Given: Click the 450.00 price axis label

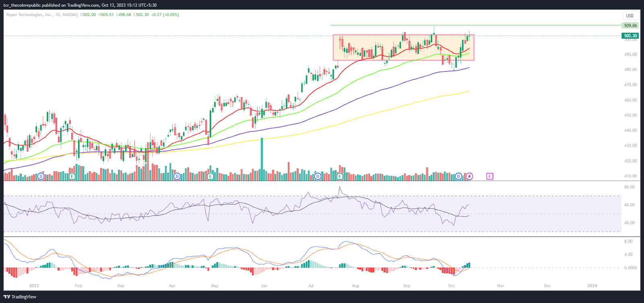Looking at the screenshot, I should point(631,115).
